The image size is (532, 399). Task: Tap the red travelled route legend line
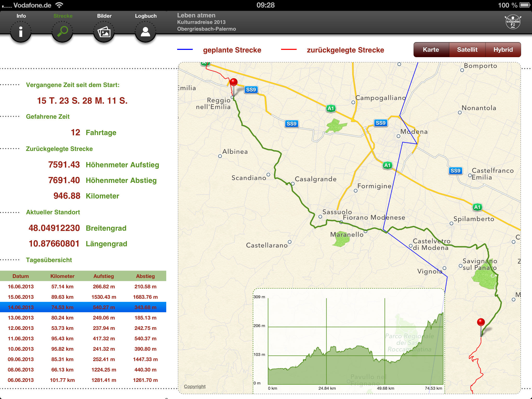[x=289, y=49]
